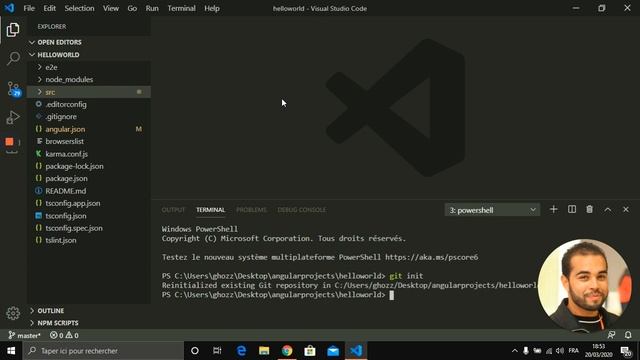
Task: Open the browserslist file
Action: (89, 141)
